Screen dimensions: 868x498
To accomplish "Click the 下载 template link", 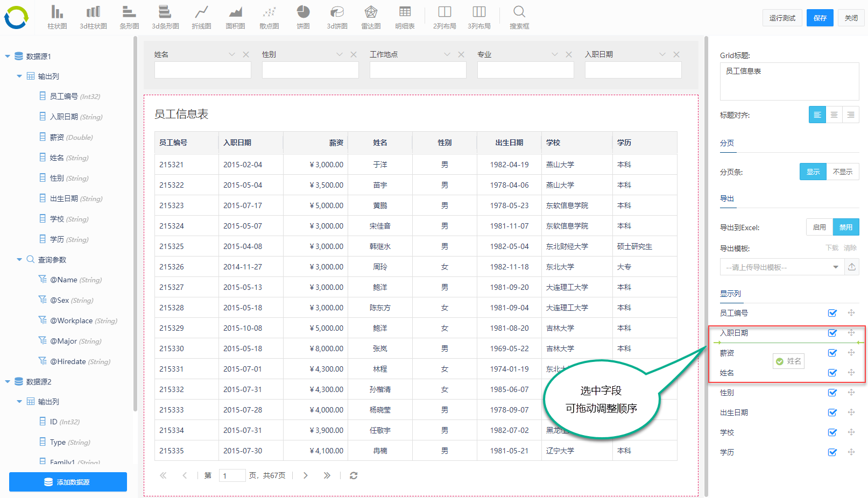I will [x=832, y=248].
